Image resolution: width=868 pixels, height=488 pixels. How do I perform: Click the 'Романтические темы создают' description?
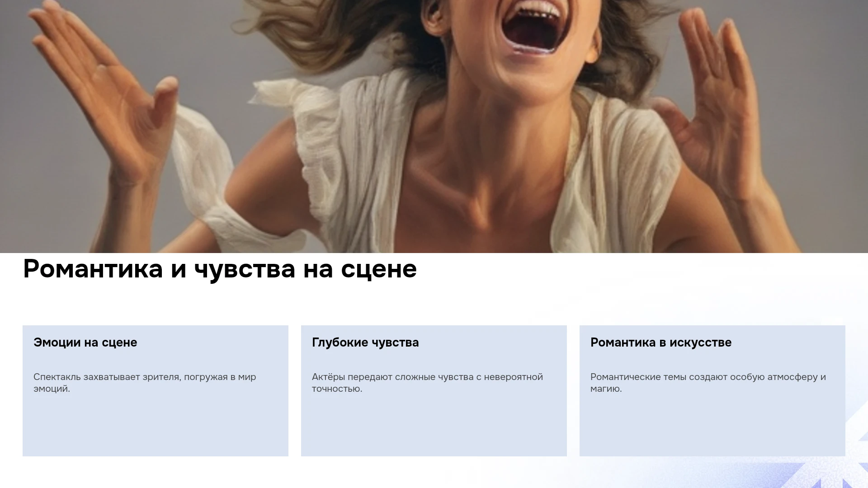click(708, 383)
